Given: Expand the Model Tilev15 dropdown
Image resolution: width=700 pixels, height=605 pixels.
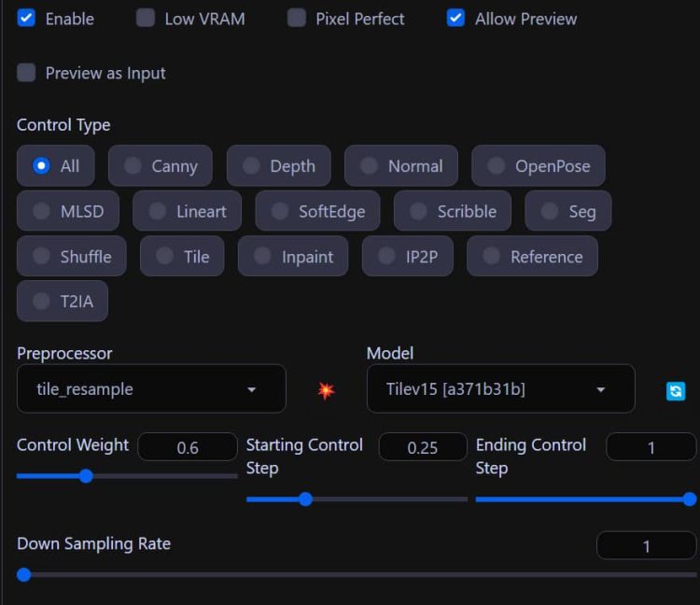Looking at the screenshot, I should [500, 389].
